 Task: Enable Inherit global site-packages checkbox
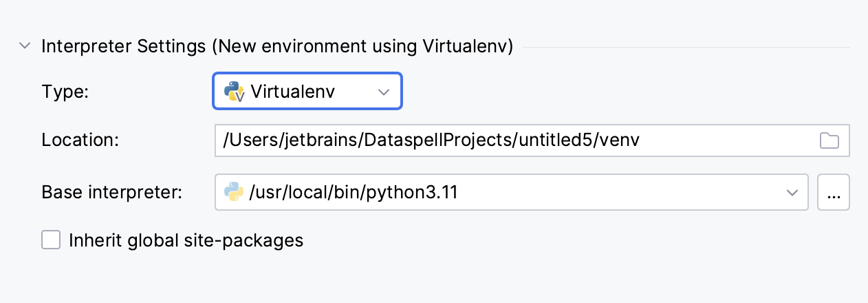click(51, 240)
